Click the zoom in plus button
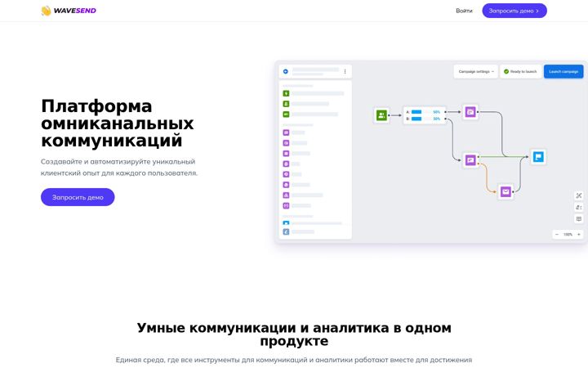Screen dimensions: 588x368 click(579, 235)
